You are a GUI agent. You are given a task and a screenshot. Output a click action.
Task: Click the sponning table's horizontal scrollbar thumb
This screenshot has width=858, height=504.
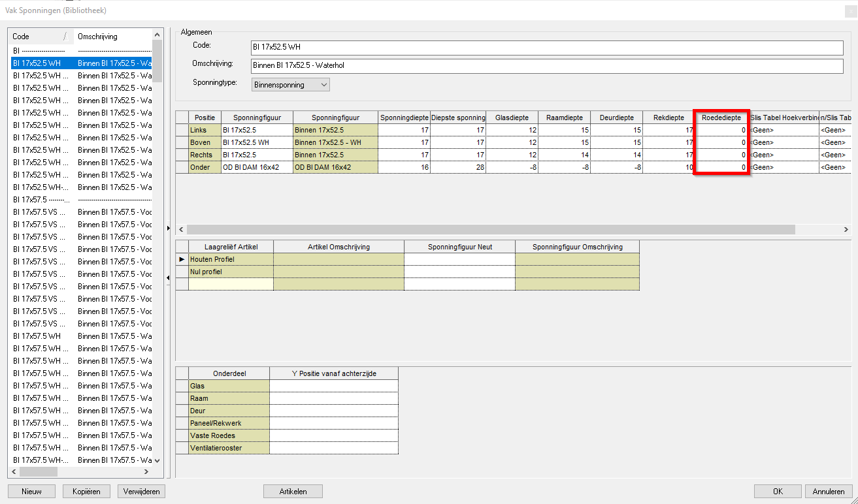[491, 230]
